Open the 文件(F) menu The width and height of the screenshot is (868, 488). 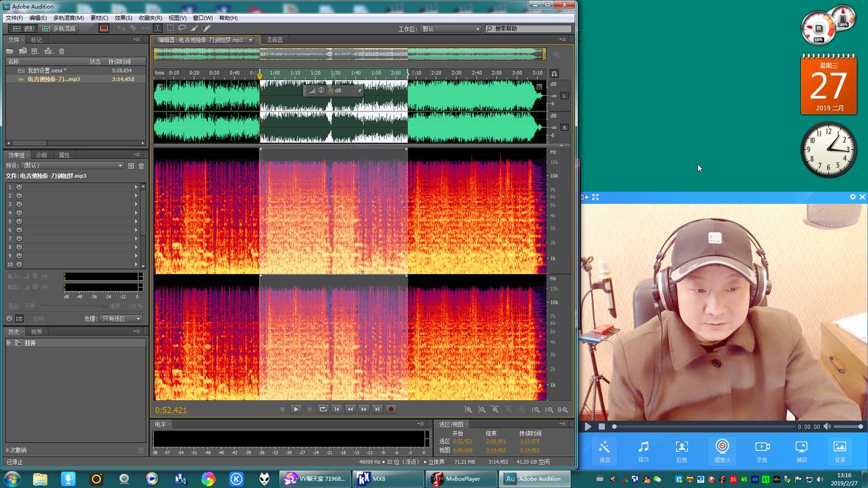click(x=14, y=18)
